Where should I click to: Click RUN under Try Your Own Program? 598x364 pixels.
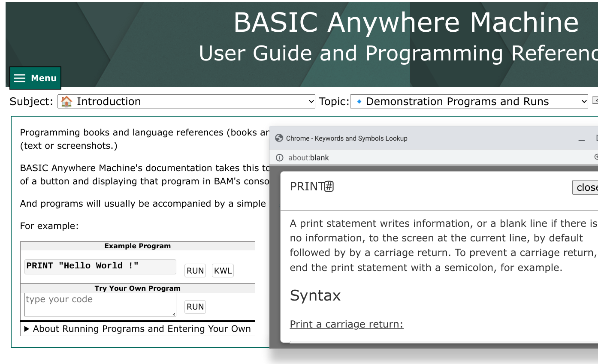195,307
